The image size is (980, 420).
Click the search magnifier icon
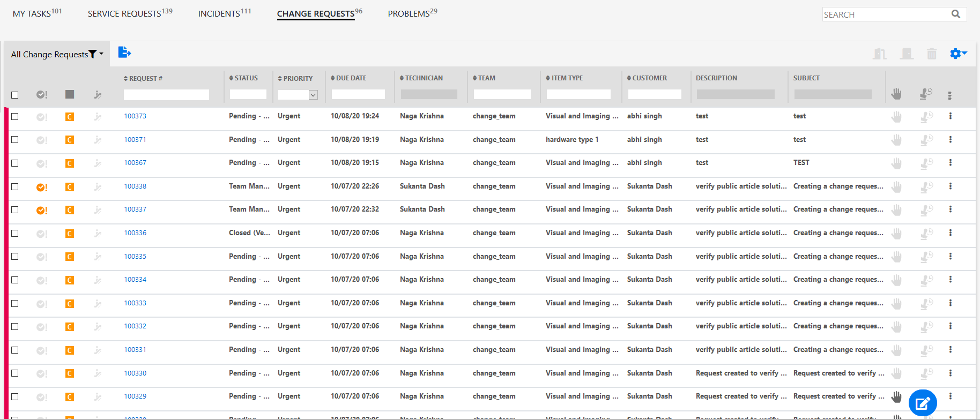(x=956, y=14)
